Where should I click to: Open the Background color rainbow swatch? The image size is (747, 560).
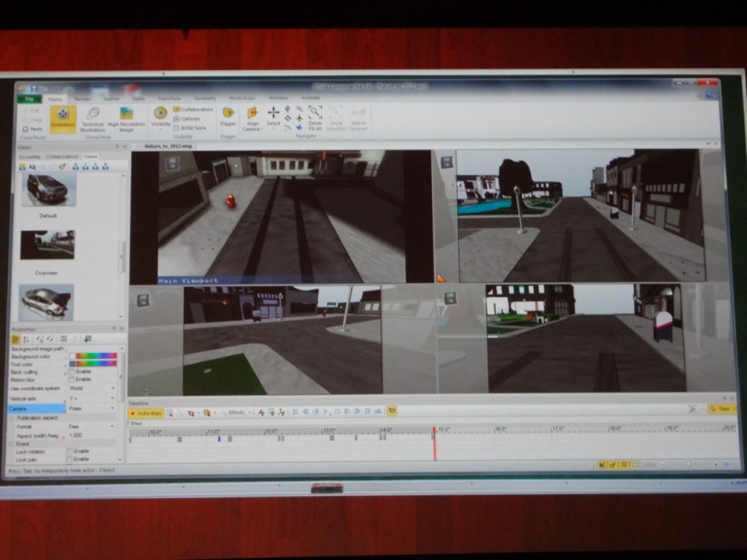pyautogui.click(x=95, y=356)
